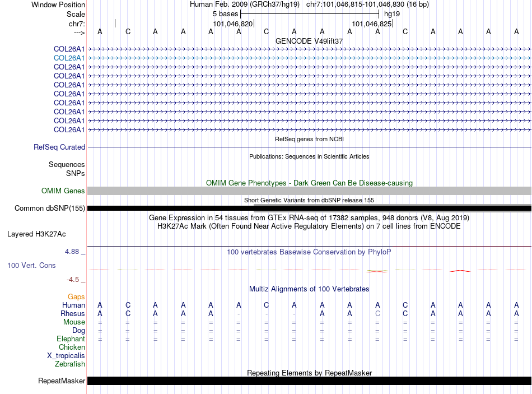The image size is (532, 394).
Task: Click the black RepeatMasker bar
Action: coord(309,381)
